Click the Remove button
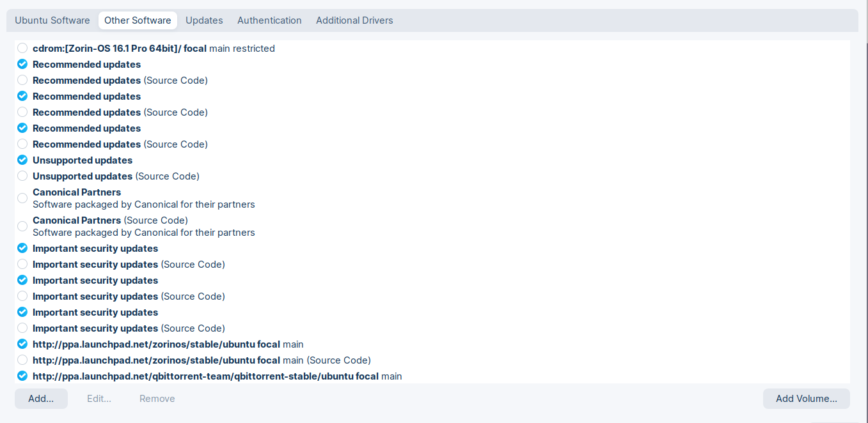This screenshot has height=423, width=868. coord(157,399)
